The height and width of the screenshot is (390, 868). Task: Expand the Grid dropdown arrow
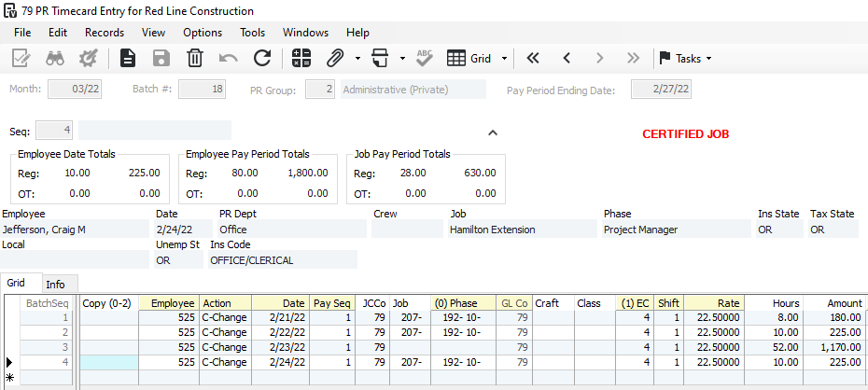504,58
